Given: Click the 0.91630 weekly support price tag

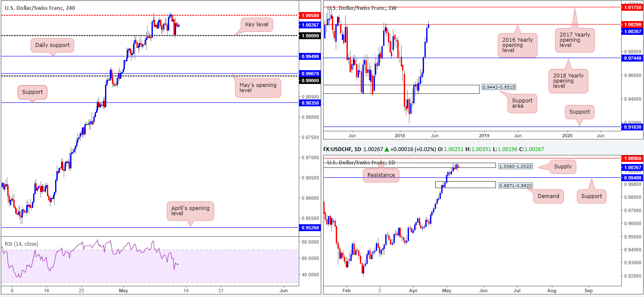Looking at the screenshot, I should coord(632,127).
